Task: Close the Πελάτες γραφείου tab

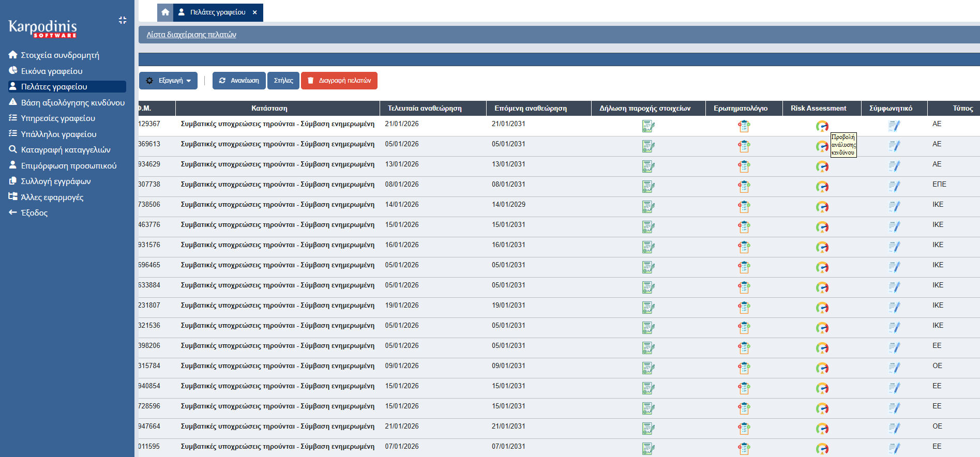Action: 255,12
